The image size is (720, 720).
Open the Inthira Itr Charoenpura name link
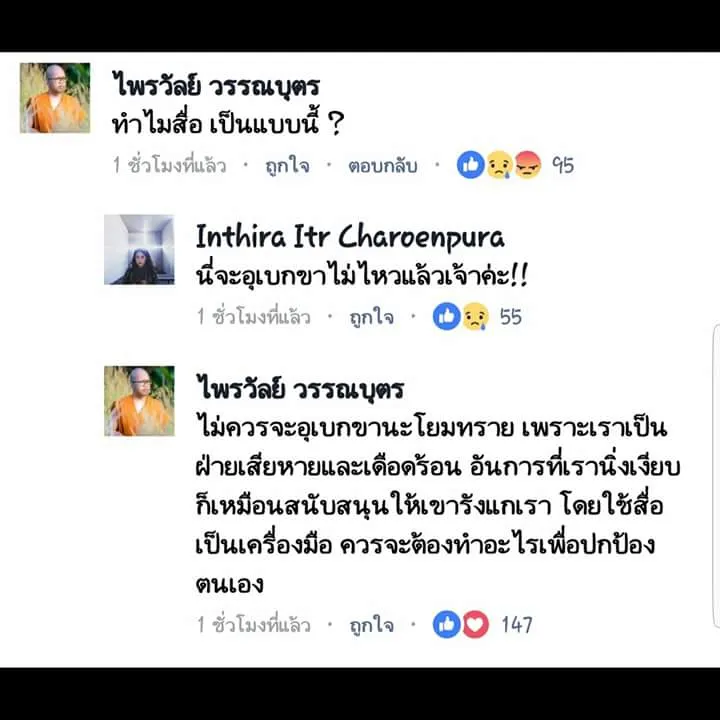[350, 238]
